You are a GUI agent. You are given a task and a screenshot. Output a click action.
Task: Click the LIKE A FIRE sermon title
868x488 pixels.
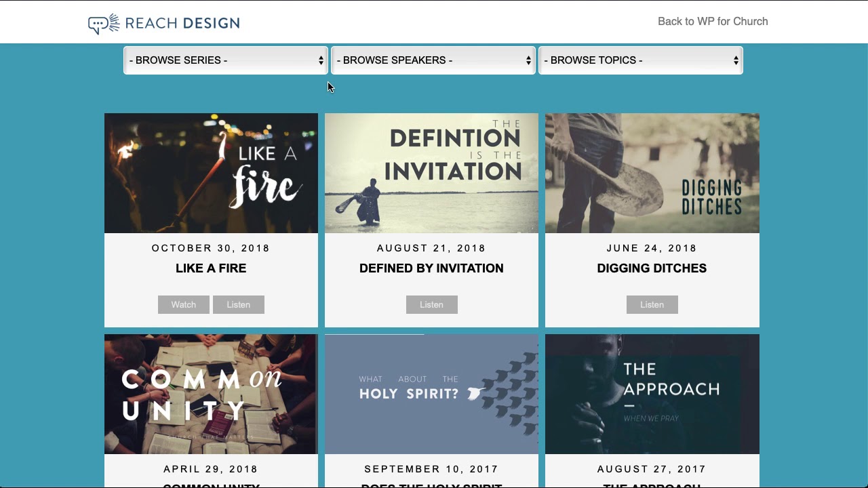(x=211, y=268)
